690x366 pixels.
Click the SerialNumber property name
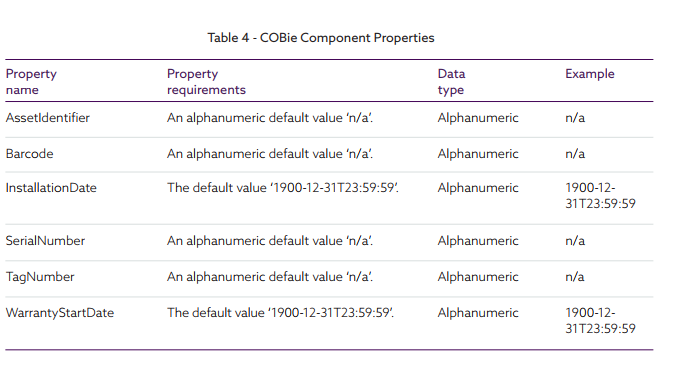45,241
